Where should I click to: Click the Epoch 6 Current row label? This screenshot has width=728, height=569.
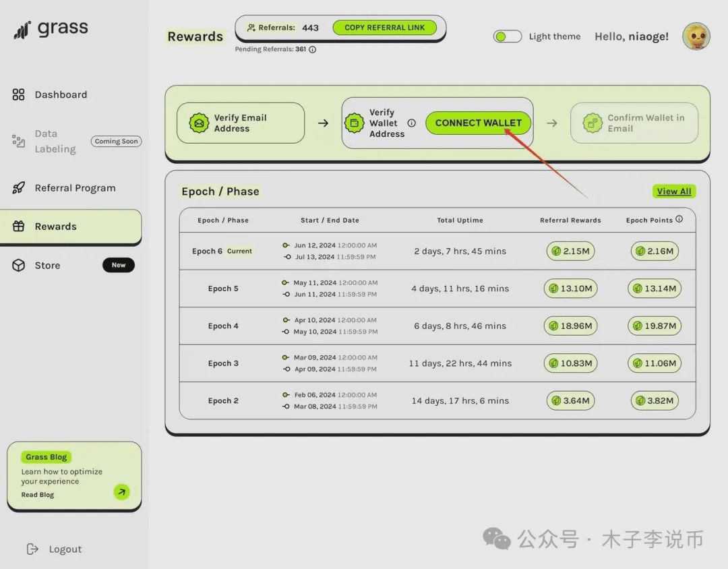(x=222, y=251)
